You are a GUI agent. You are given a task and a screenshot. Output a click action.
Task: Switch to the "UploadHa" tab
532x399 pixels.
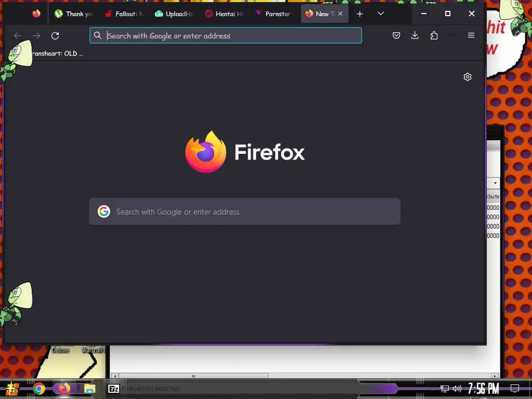(174, 14)
